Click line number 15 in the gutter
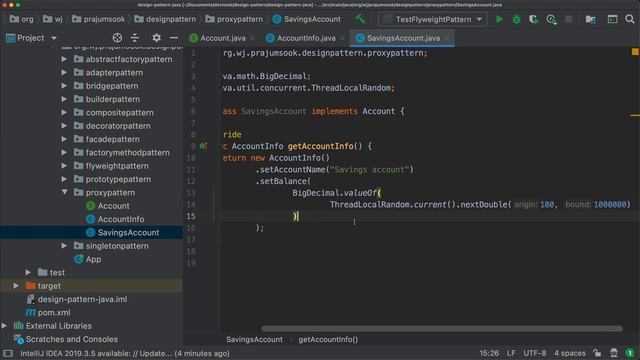The width and height of the screenshot is (640, 360). click(191, 216)
